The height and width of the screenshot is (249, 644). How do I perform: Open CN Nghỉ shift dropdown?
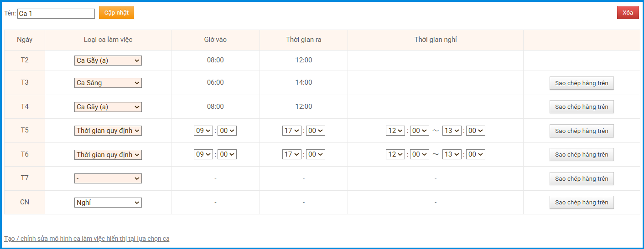tap(108, 203)
